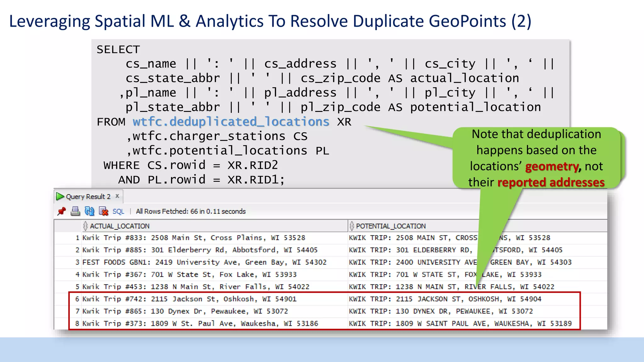
Task: Close the Query Result 2 tab
Action: pyautogui.click(x=117, y=196)
